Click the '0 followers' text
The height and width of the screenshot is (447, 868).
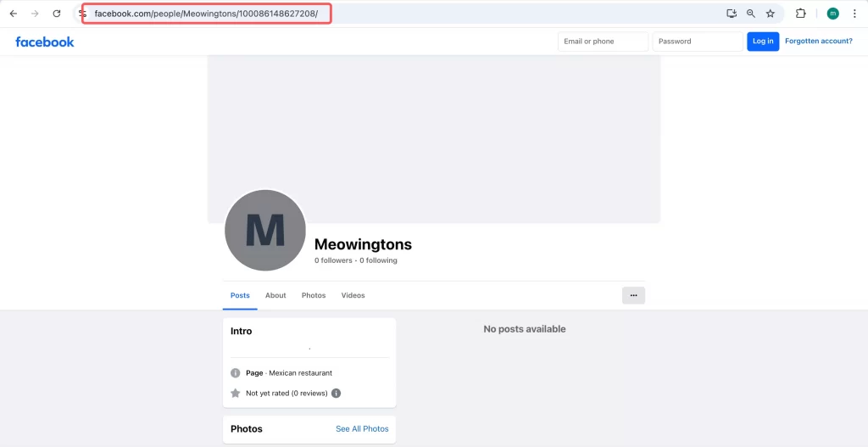point(333,260)
